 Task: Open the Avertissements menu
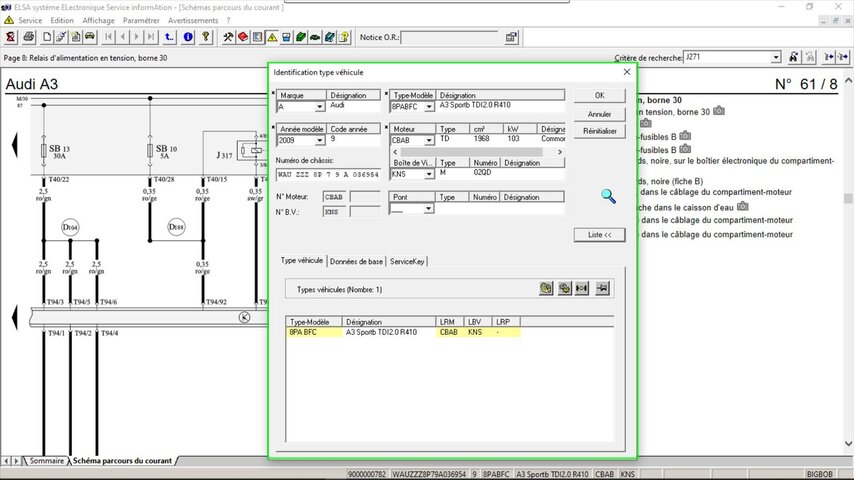click(193, 20)
